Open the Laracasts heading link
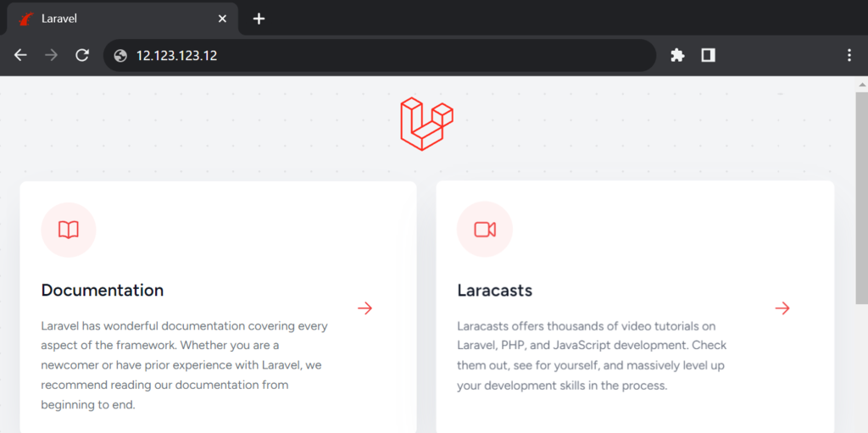 pos(495,290)
